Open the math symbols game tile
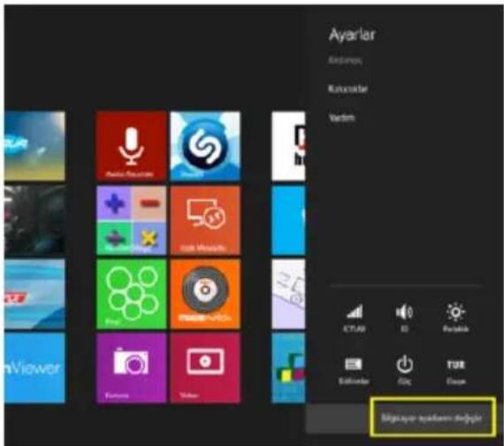The width and height of the screenshot is (504, 446). [x=131, y=220]
